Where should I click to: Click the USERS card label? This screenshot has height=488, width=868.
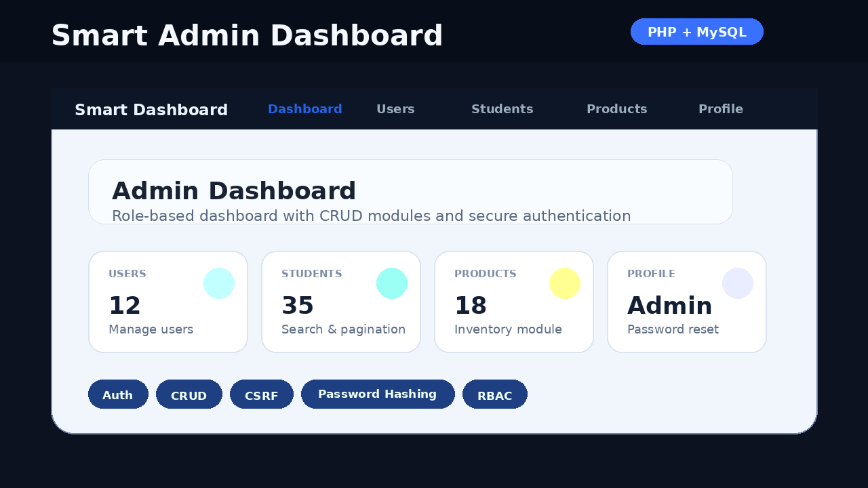[127, 274]
